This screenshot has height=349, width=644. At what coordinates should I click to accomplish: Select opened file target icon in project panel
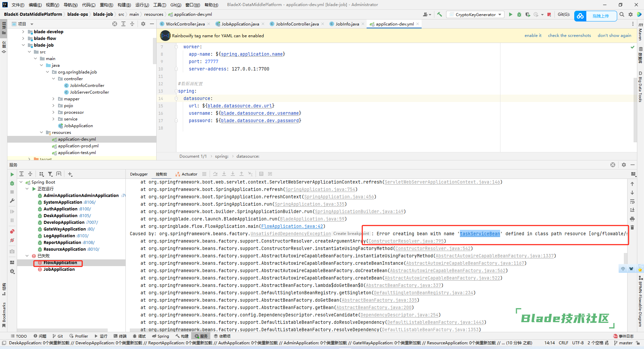115,24
